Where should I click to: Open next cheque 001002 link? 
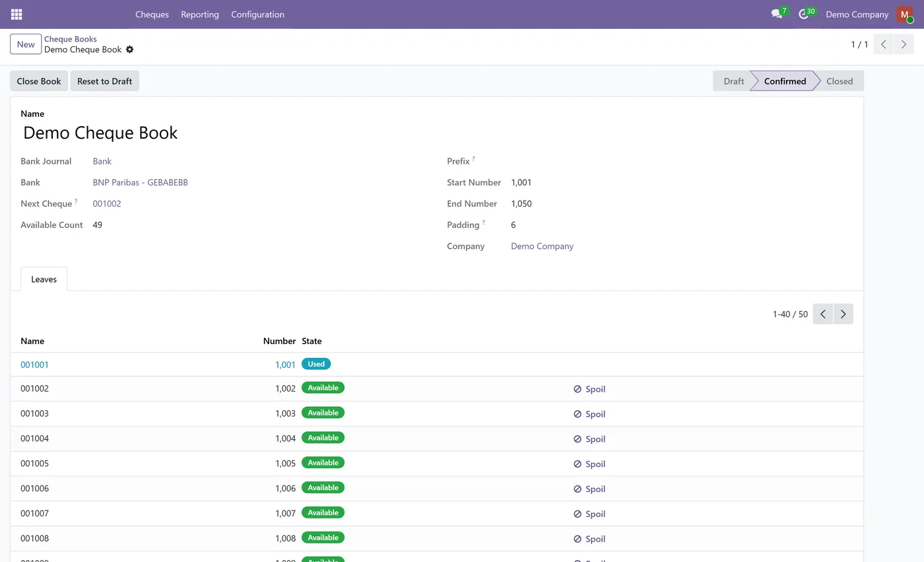[107, 203]
